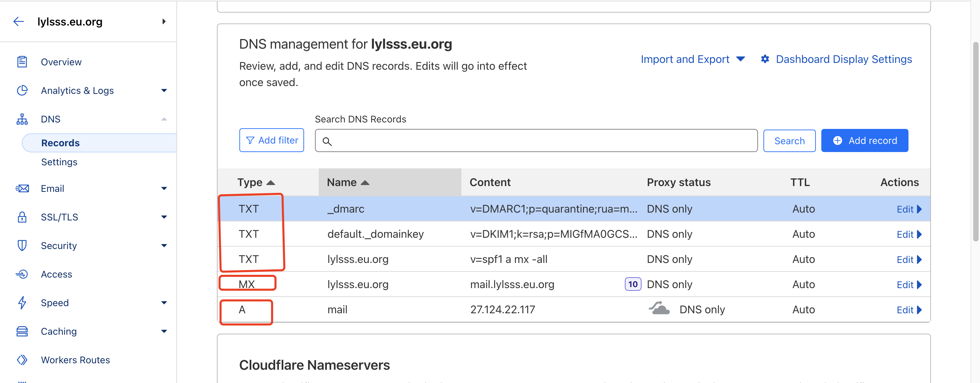Open Workers Routes page
The image size is (980, 383).
pos(75,360)
